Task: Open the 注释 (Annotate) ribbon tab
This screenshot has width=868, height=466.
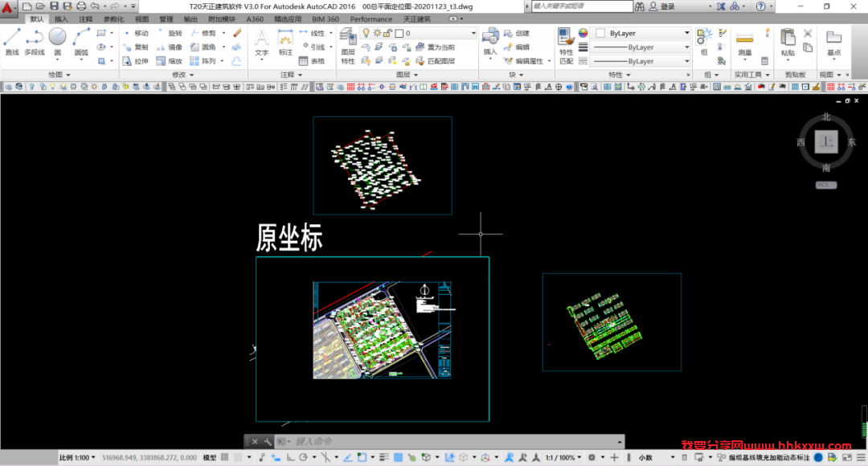Action: click(x=86, y=18)
